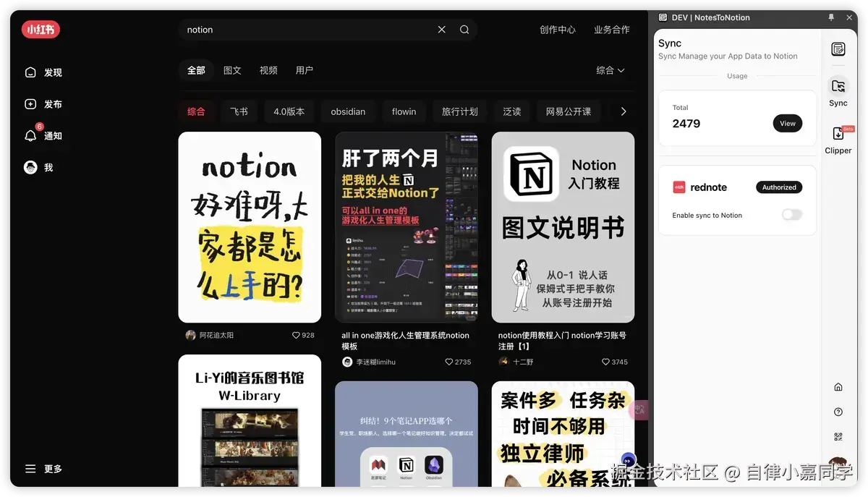868x497 pixels.
Task: Pin the NotesToNotion side panel
Action: click(831, 17)
